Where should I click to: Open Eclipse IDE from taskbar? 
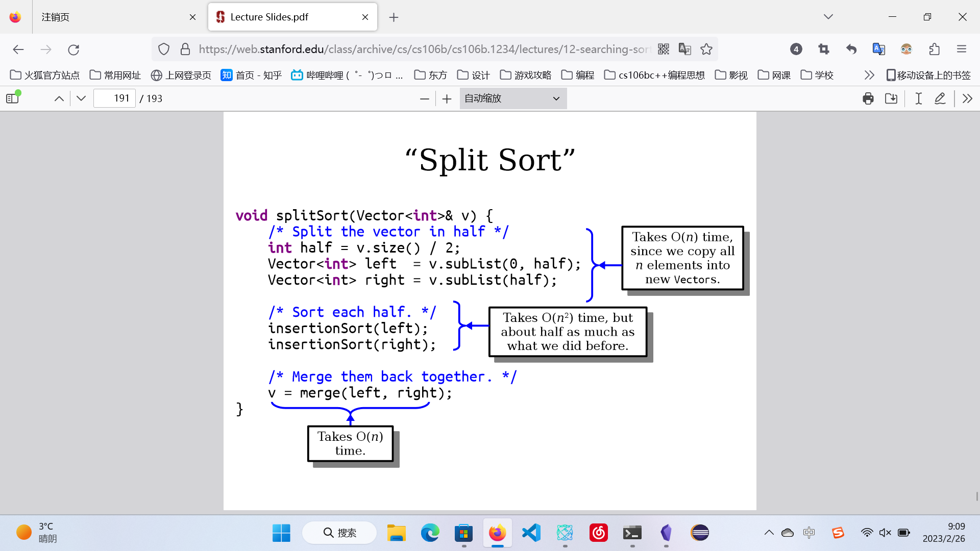[699, 533]
